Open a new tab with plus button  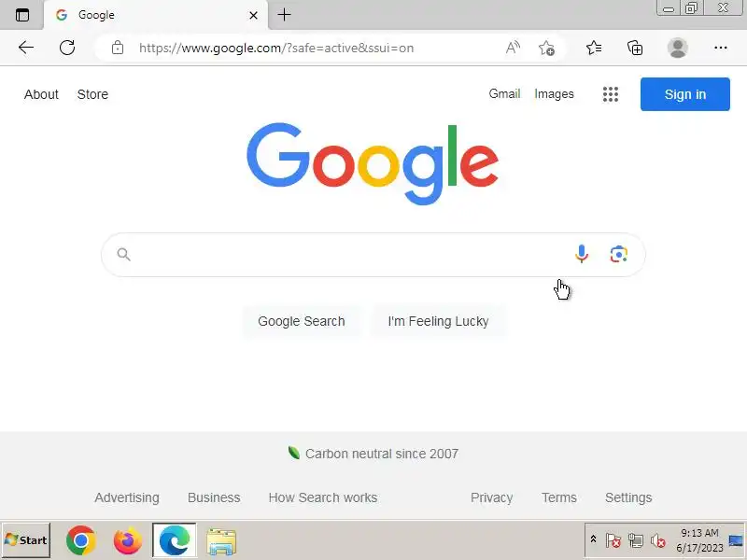coord(285,15)
